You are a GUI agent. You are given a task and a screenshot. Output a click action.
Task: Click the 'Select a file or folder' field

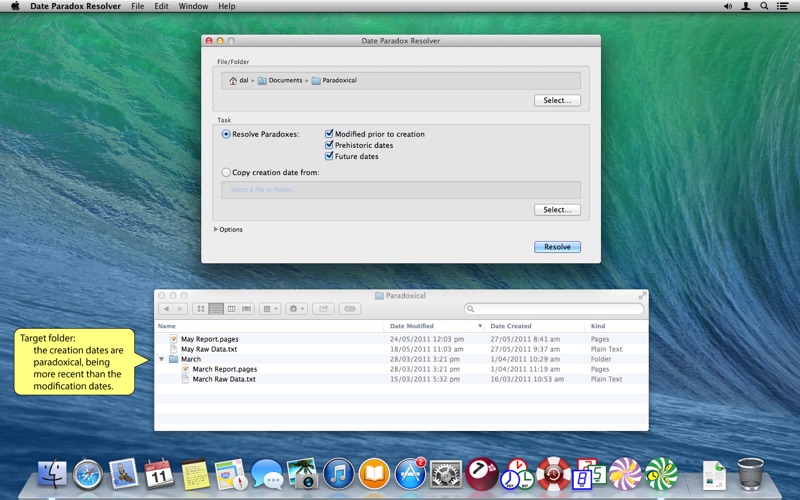coord(401,190)
